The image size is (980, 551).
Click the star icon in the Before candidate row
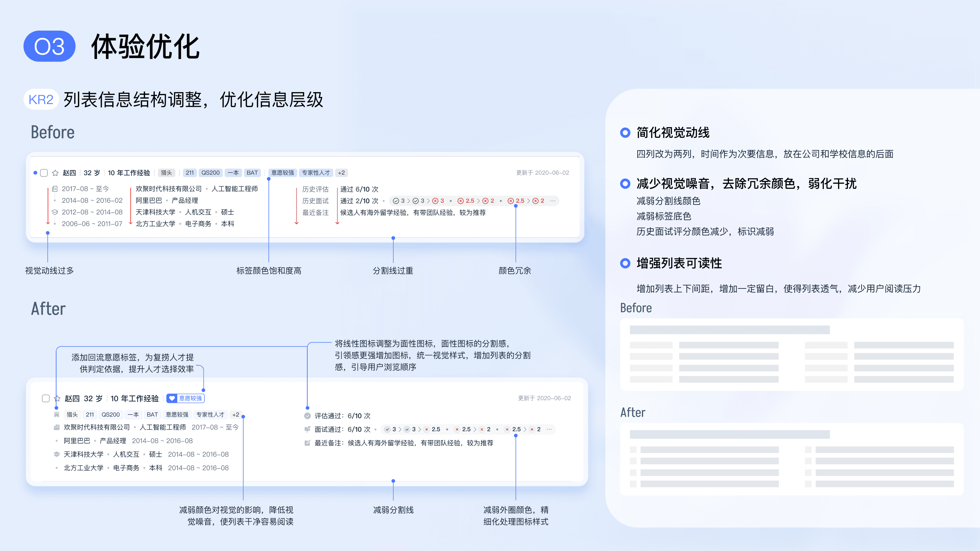click(x=55, y=173)
